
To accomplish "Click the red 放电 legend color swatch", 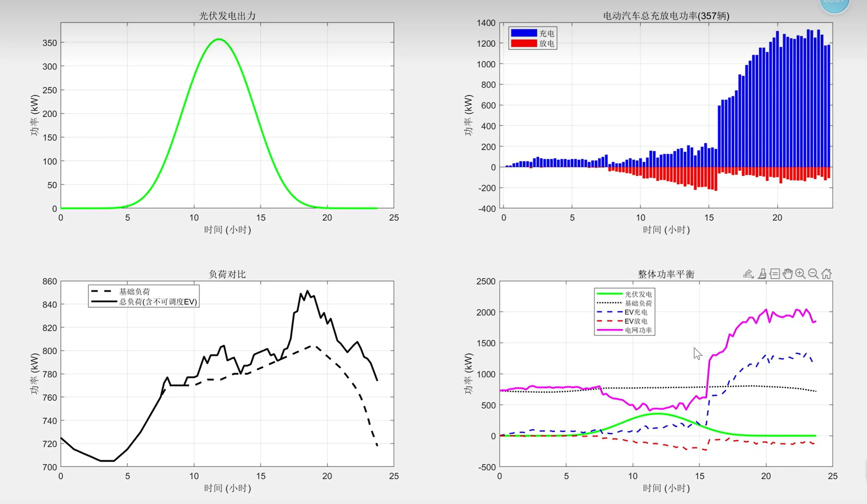I will coord(524,43).
